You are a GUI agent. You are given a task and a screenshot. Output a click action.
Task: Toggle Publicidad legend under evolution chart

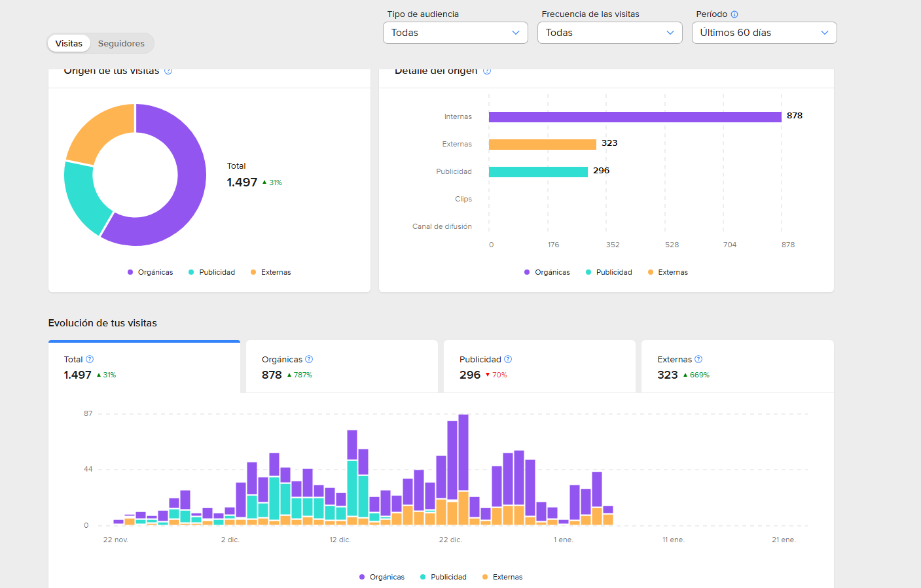(443, 577)
